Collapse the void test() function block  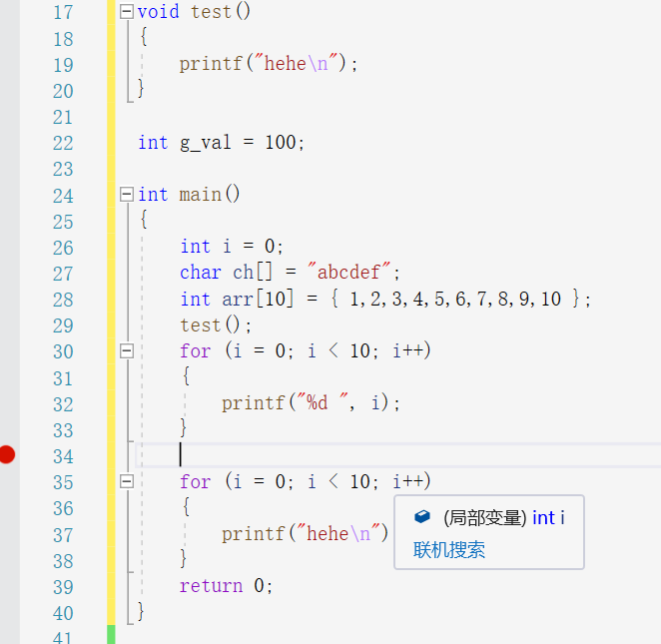click(127, 12)
